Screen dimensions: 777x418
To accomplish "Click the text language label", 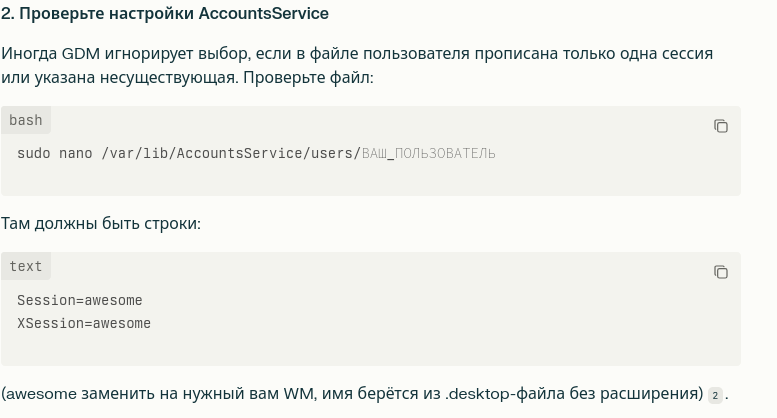I will pos(26,266).
